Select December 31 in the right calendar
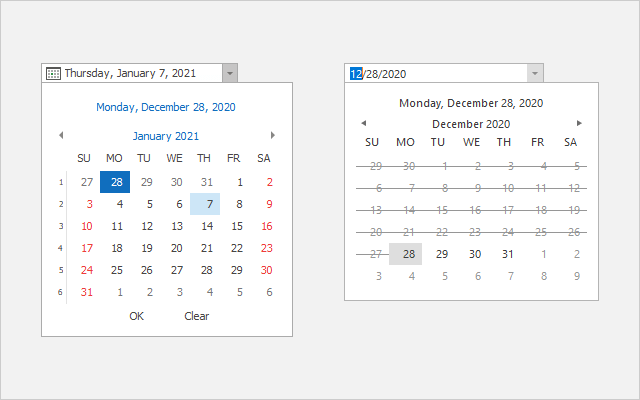The height and width of the screenshot is (400, 640). pos(507,254)
